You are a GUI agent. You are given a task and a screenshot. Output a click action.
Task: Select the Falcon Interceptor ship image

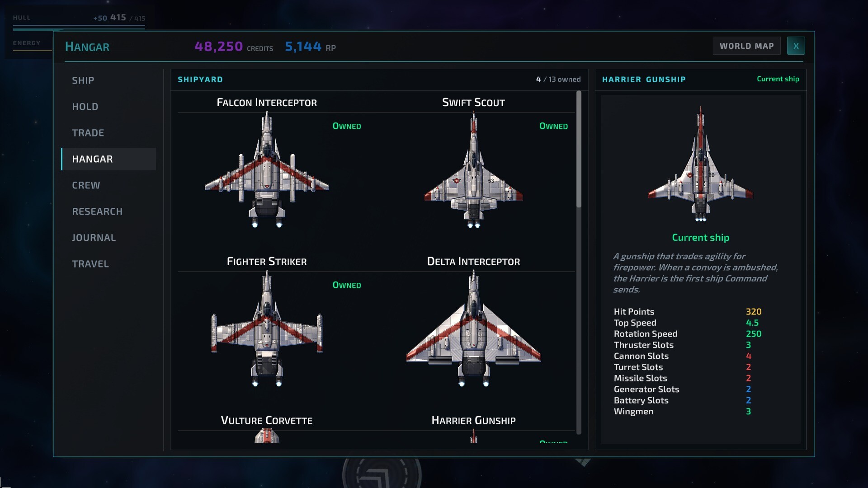click(267, 169)
